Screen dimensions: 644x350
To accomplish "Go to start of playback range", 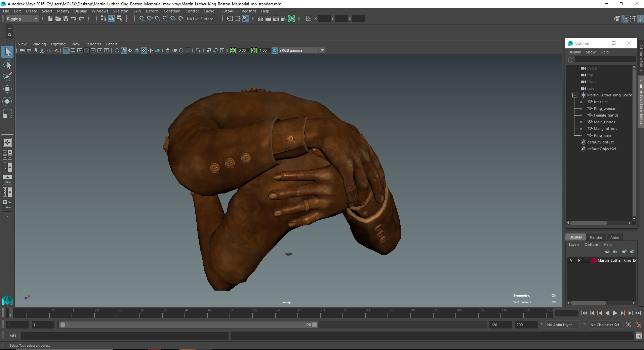I will click(584, 313).
